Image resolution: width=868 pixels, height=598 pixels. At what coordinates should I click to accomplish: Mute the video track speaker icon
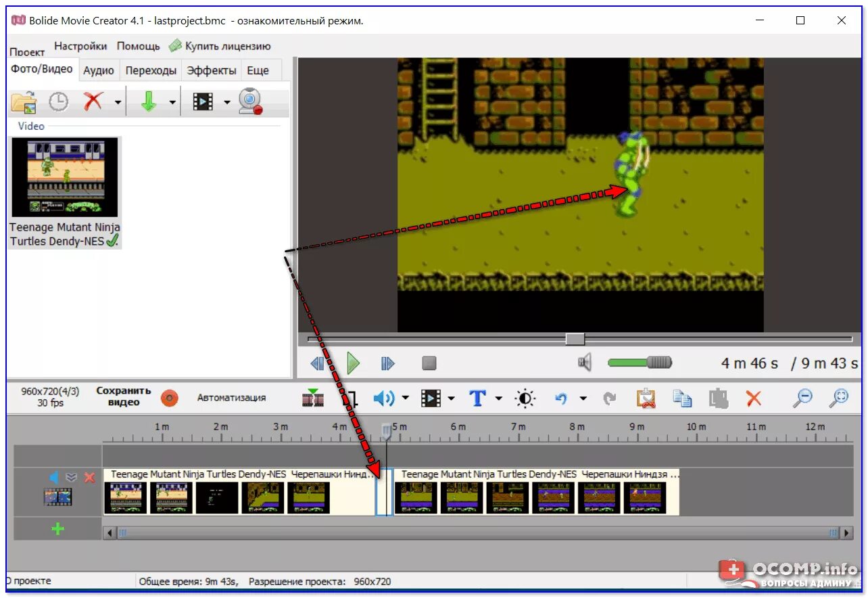[54, 478]
